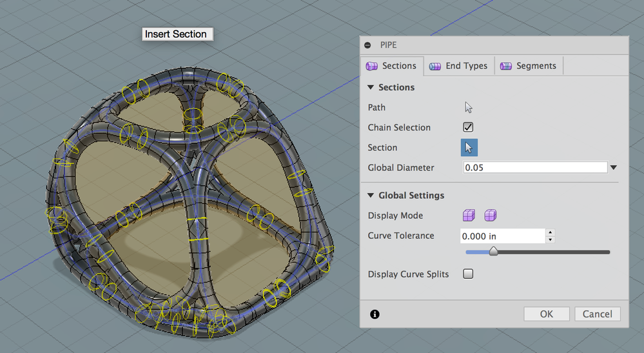Viewport: 644px width, 353px height.
Task: Uncheck the Chain Selection checkbox
Action: [468, 128]
